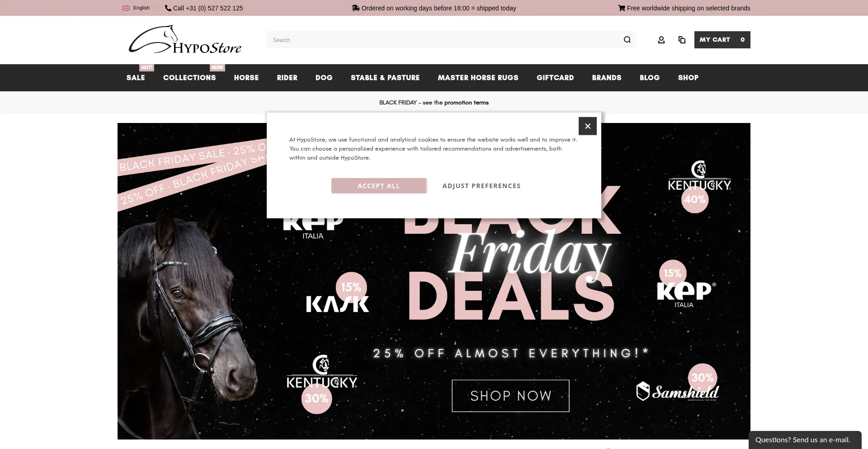Click the UK flag language icon

pyautogui.click(x=126, y=8)
